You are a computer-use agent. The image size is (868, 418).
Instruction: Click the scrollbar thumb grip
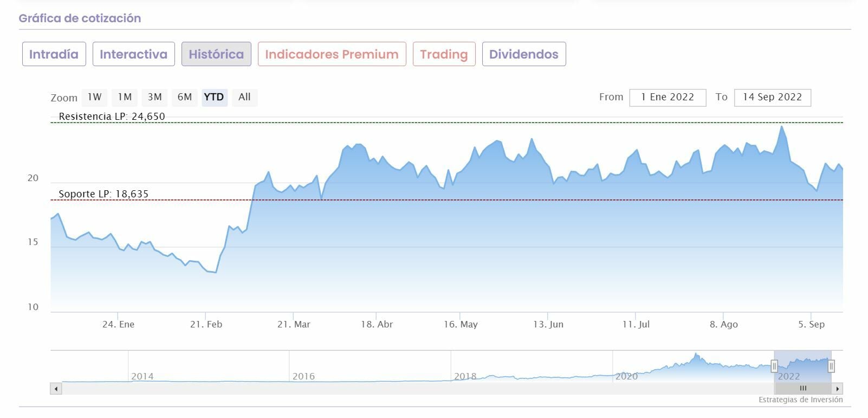tap(803, 389)
